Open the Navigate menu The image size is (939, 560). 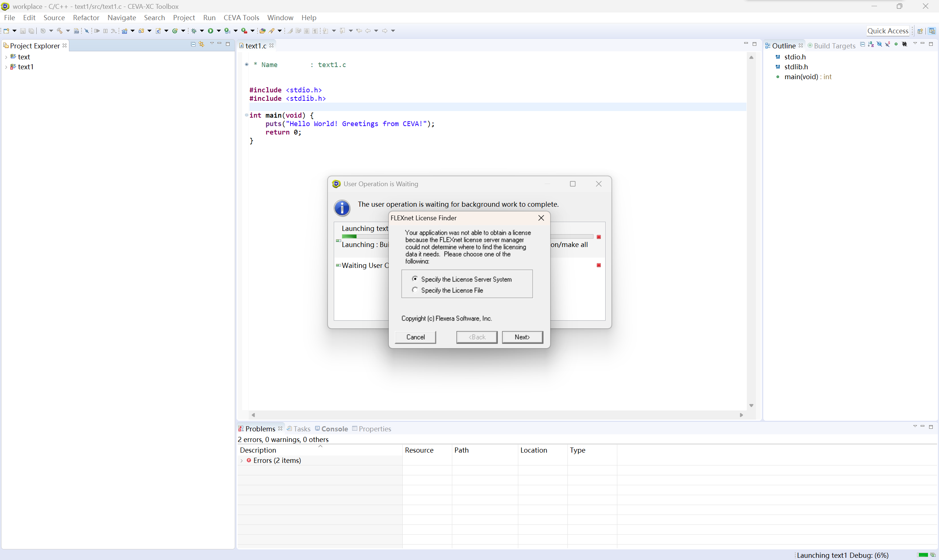point(121,18)
